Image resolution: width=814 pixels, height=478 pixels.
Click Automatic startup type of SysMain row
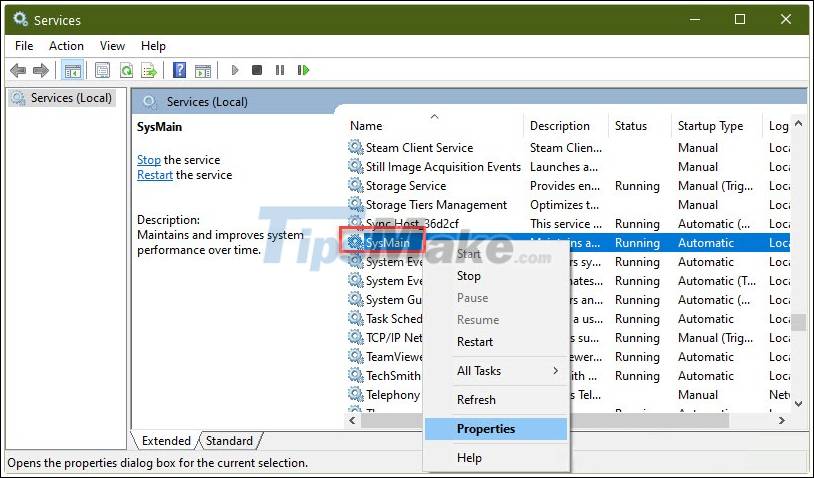pos(706,242)
